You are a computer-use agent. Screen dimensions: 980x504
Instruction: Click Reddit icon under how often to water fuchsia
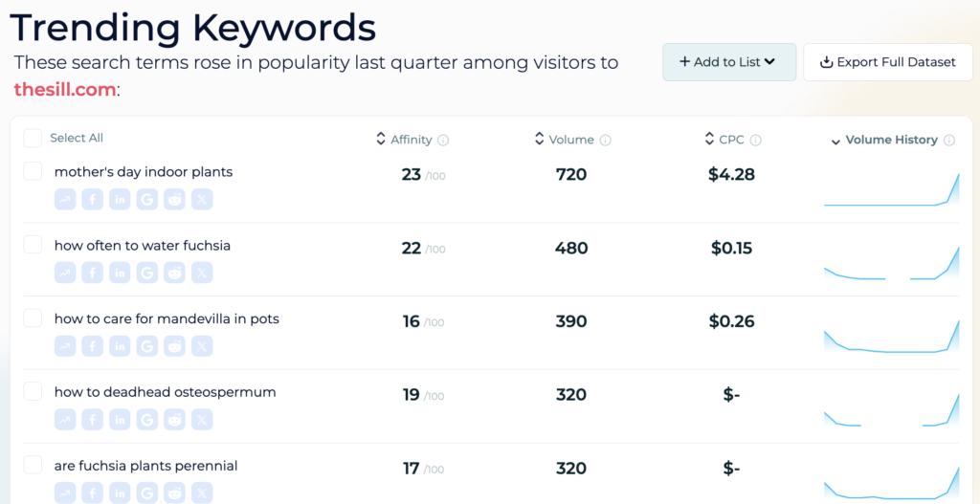[x=174, y=273]
